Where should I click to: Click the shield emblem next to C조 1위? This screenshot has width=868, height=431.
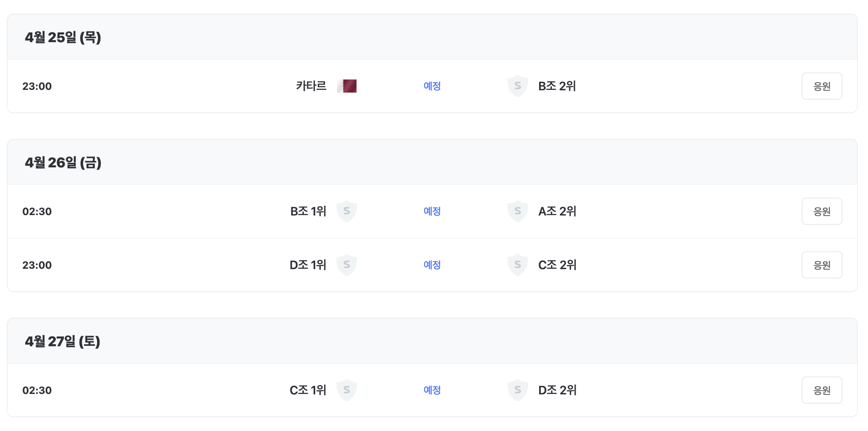point(347,390)
